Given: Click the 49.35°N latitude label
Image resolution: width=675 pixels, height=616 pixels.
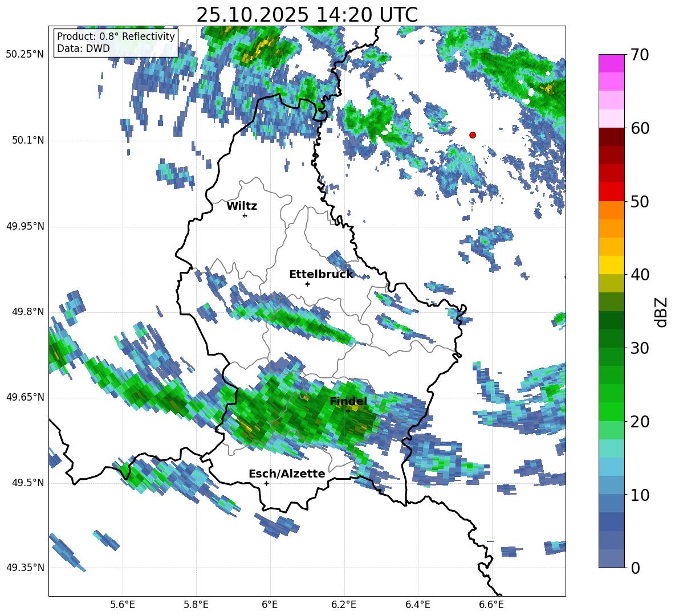Looking at the screenshot, I should pyautogui.click(x=25, y=568).
